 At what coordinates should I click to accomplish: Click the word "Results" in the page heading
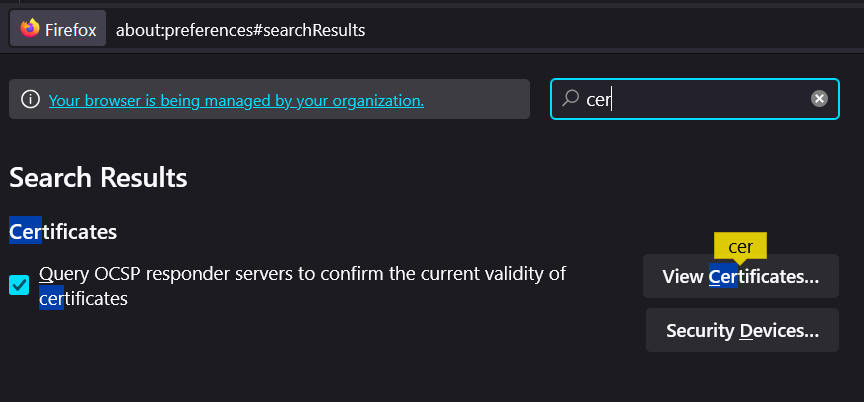tap(143, 178)
